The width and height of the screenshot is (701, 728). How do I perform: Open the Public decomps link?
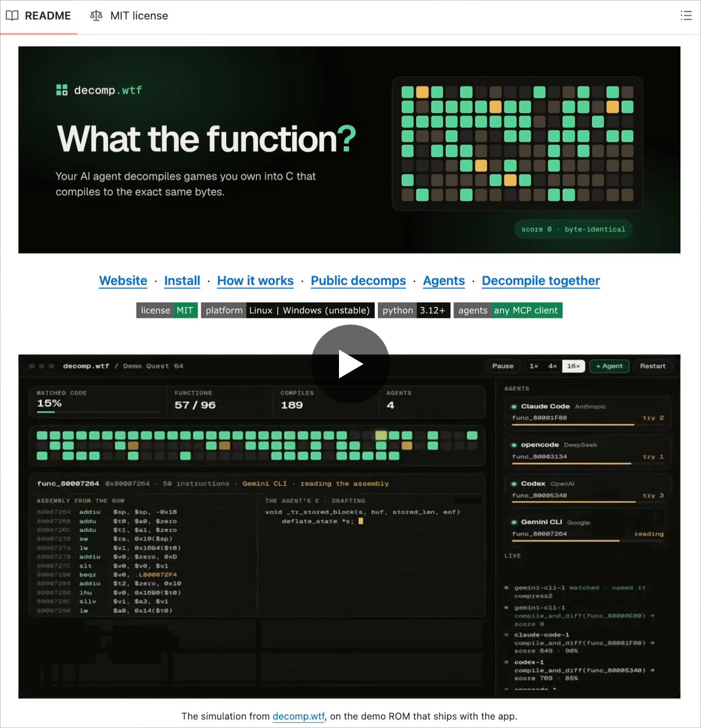[358, 281]
